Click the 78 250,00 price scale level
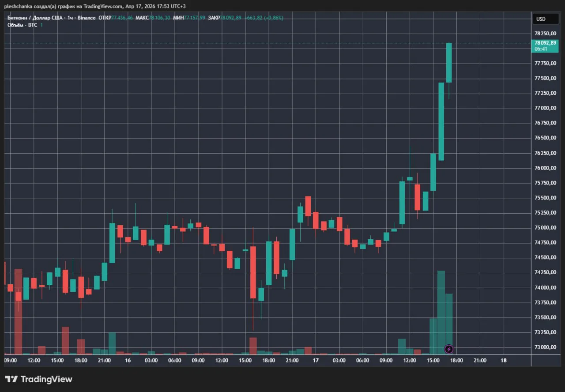Screen dimensions: 565x392 coord(546,33)
